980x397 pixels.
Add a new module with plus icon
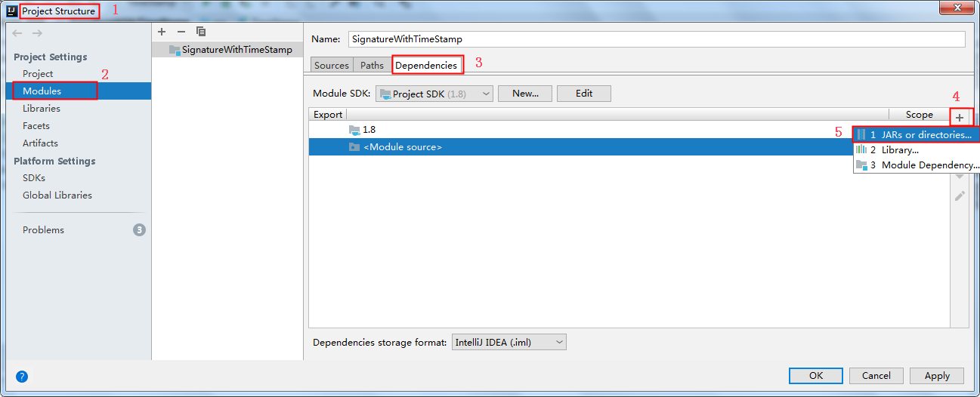click(162, 32)
